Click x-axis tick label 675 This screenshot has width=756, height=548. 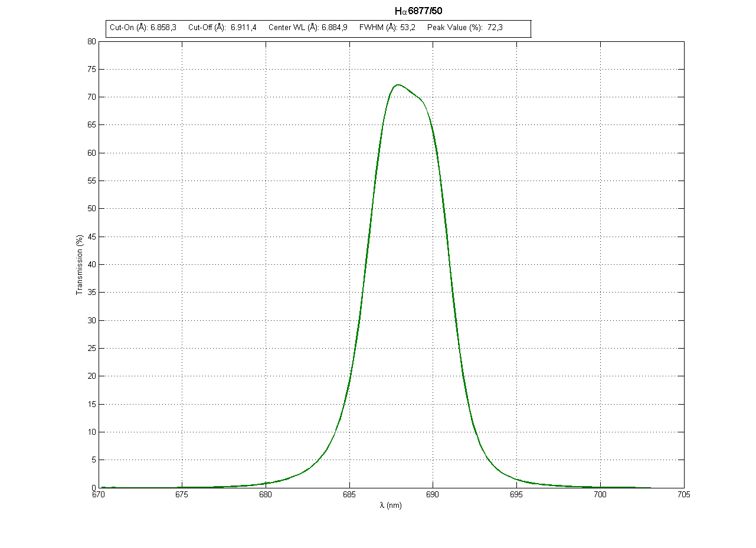tap(182, 496)
